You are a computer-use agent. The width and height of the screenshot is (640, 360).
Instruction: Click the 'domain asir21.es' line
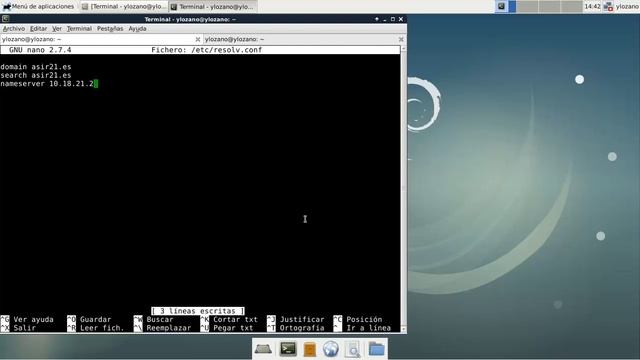click(x=36, y=67)
